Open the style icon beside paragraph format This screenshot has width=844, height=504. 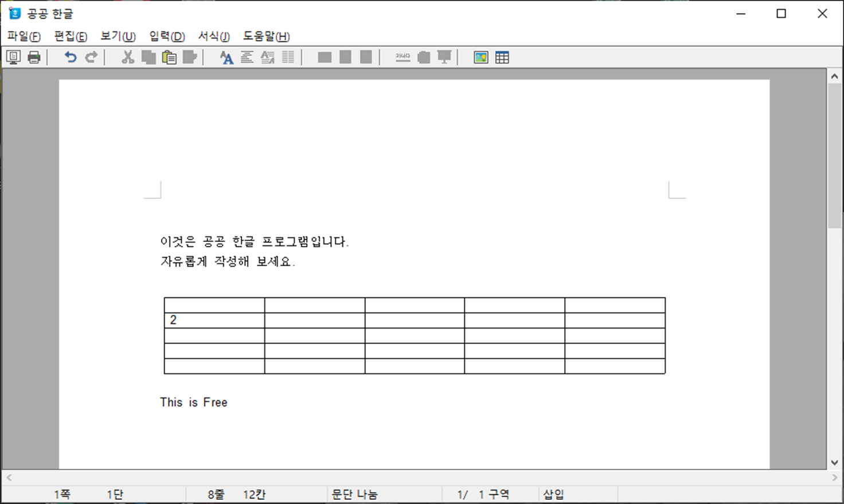pos(268,57)
